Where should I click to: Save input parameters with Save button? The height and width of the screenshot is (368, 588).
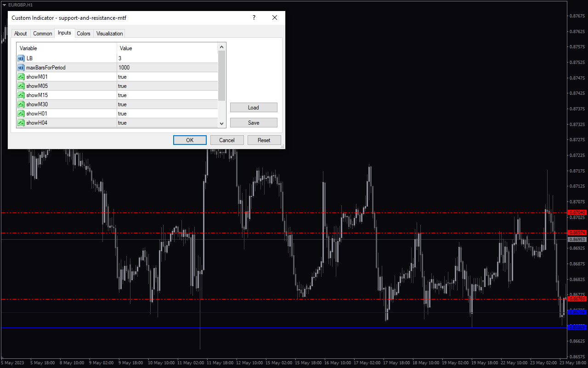(254, 123)
